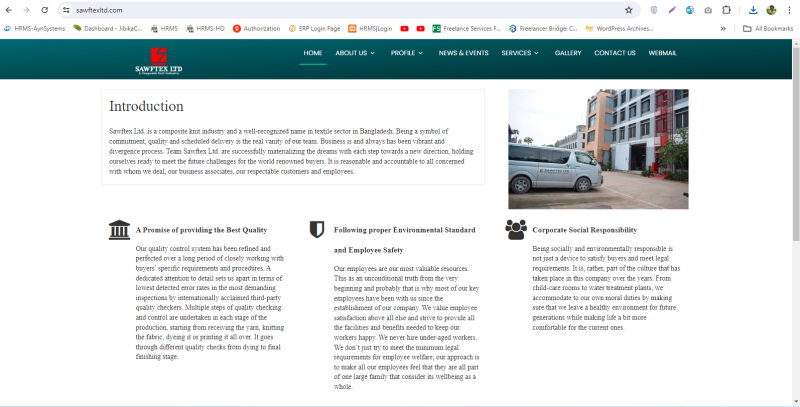
Task: Select HOME in site navigation
Action: (313, 53)
